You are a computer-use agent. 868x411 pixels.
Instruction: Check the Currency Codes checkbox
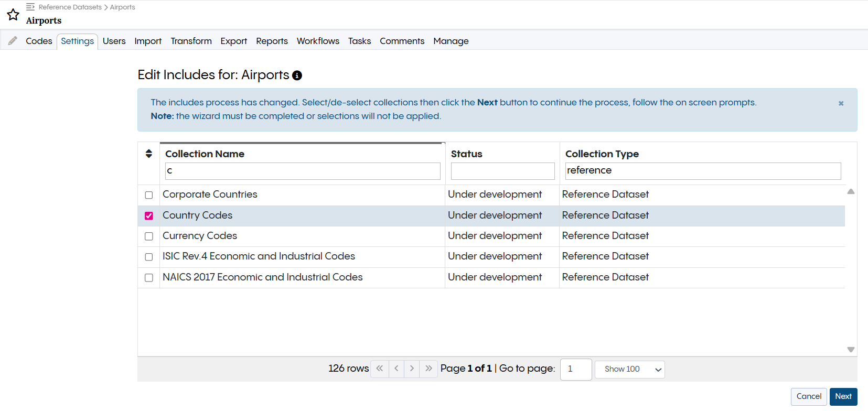(x=149, y=236)
